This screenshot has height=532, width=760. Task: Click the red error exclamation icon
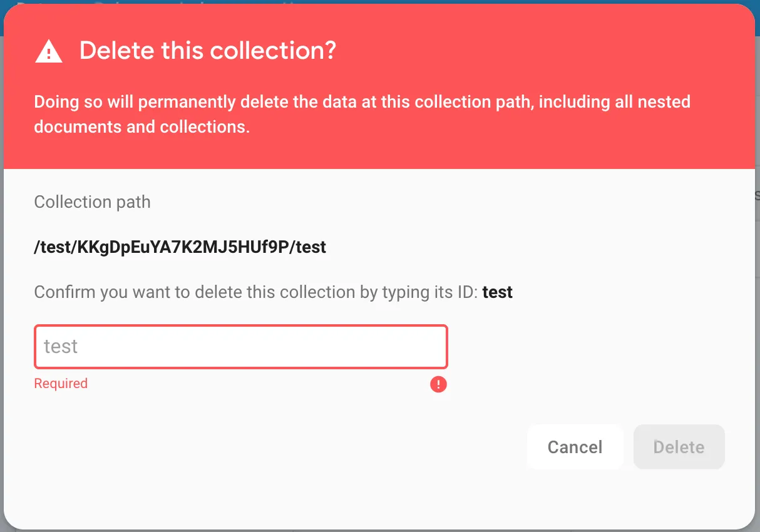tap(438, 384)
